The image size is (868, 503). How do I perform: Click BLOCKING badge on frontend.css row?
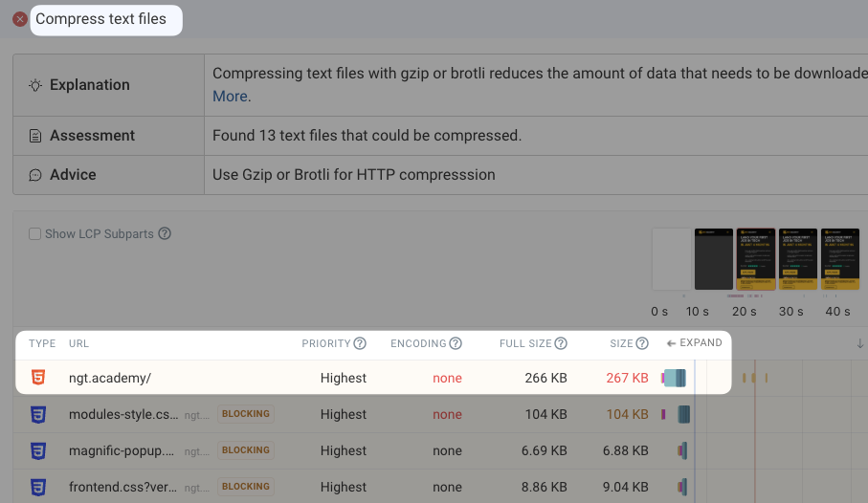coord(246,487)
